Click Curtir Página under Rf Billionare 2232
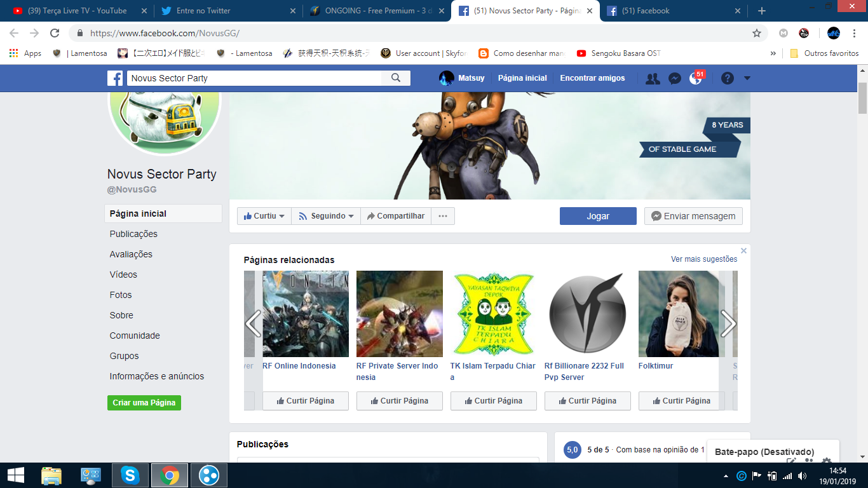 (x=588, y=401)
